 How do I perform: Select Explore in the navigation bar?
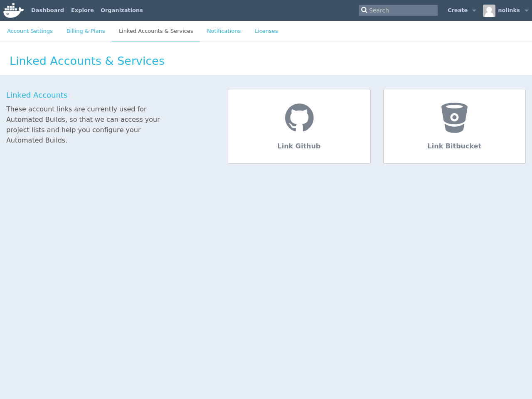click(x=82, y=10)
